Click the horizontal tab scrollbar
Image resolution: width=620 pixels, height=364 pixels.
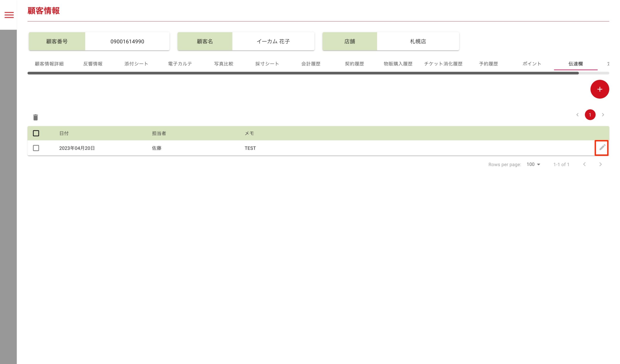[303, 73]
